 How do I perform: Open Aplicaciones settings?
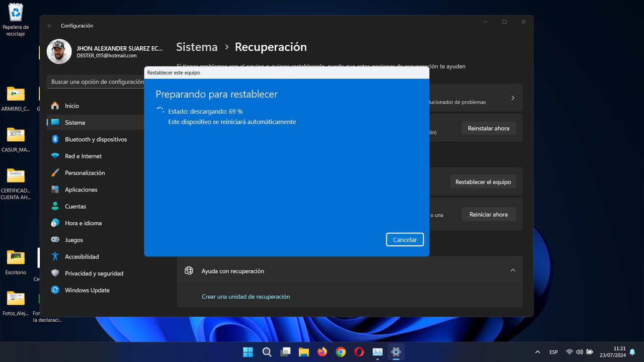(x=96, y=190)
